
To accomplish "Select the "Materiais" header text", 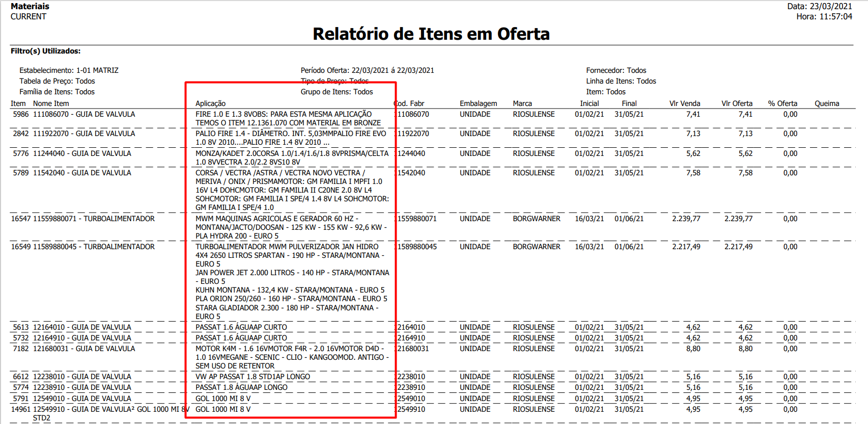I will pyautogui.click(x=30, y=6).
